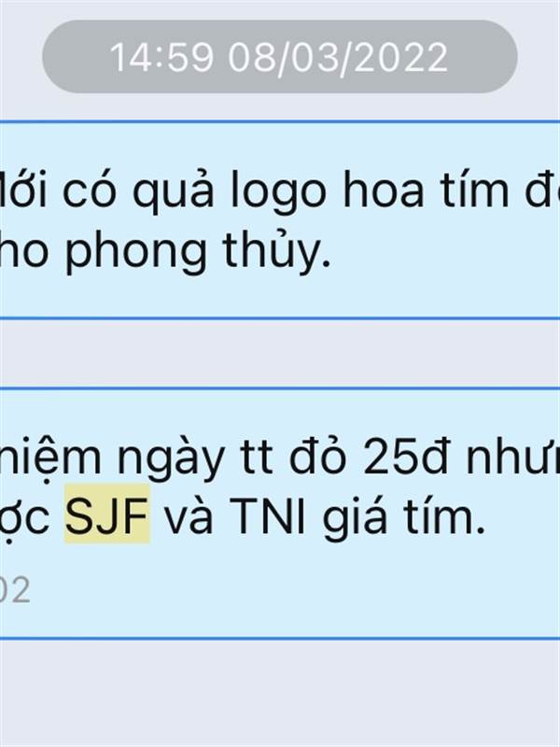Tap the 14:59 08/03/2022 date pill
This screenshot has height=747, width=560.
279,57
